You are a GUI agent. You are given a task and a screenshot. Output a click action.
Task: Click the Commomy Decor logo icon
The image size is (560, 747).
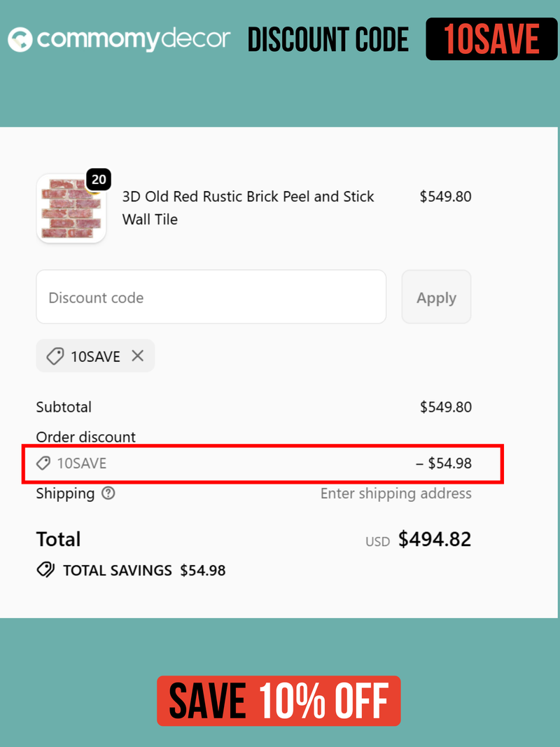(20, 39)
